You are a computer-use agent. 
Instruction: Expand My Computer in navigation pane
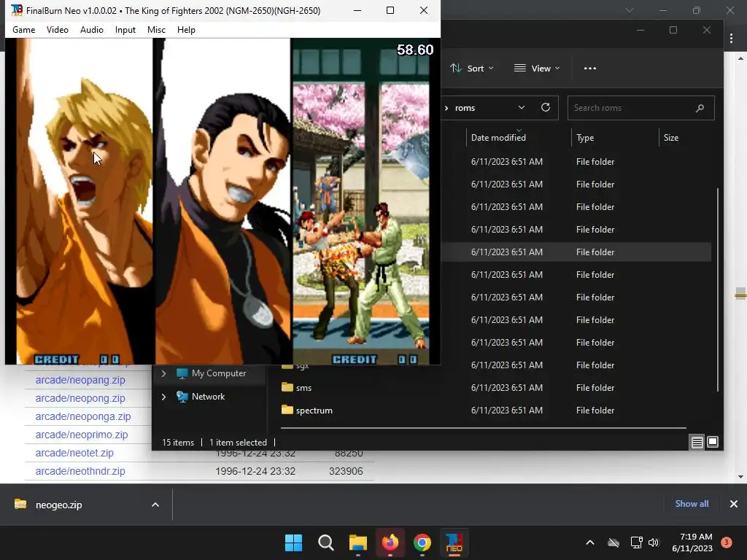(163, 373)
